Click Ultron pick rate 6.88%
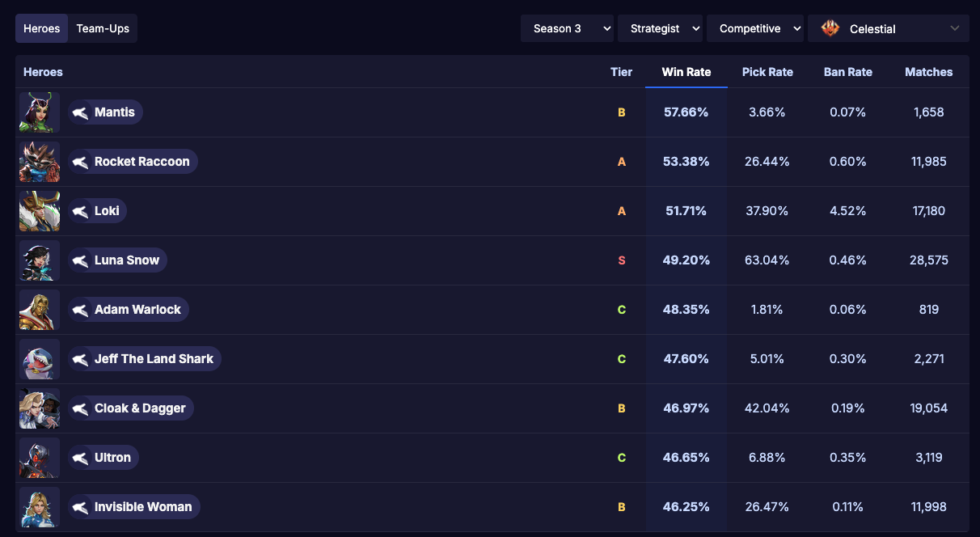This screenshot has width=980, height=537. [x=767, y=458]
